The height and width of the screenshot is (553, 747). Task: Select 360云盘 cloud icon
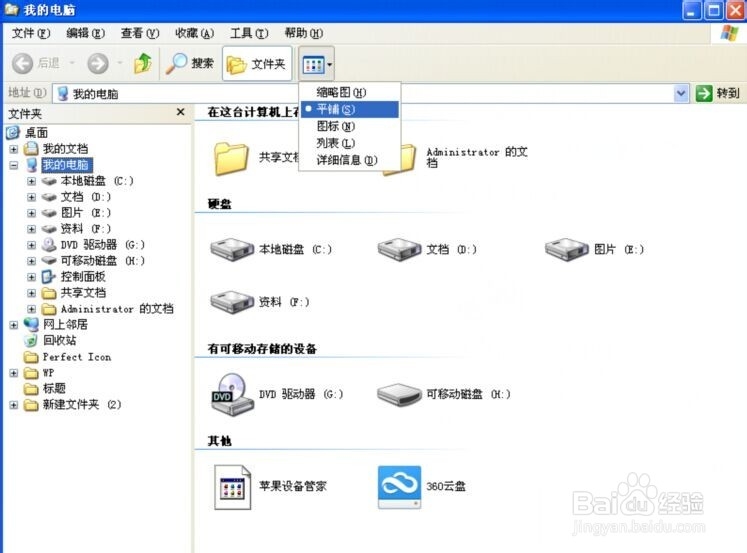(x=399, y=487)
